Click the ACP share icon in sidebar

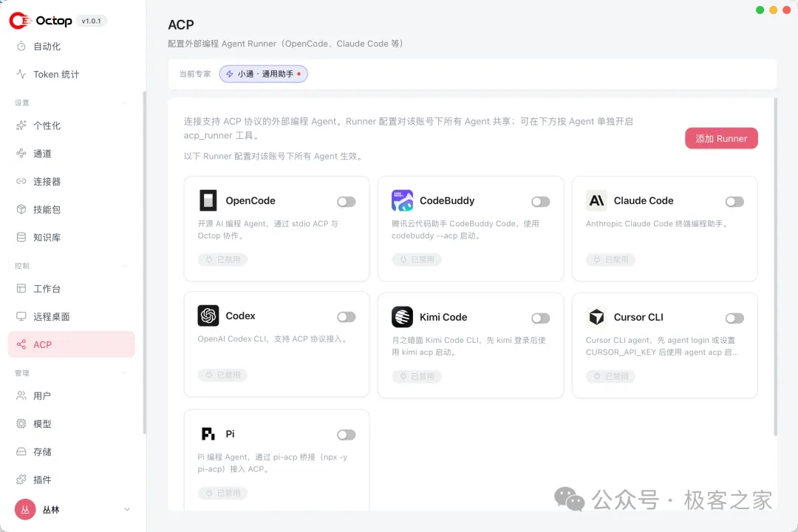point(21,344)
